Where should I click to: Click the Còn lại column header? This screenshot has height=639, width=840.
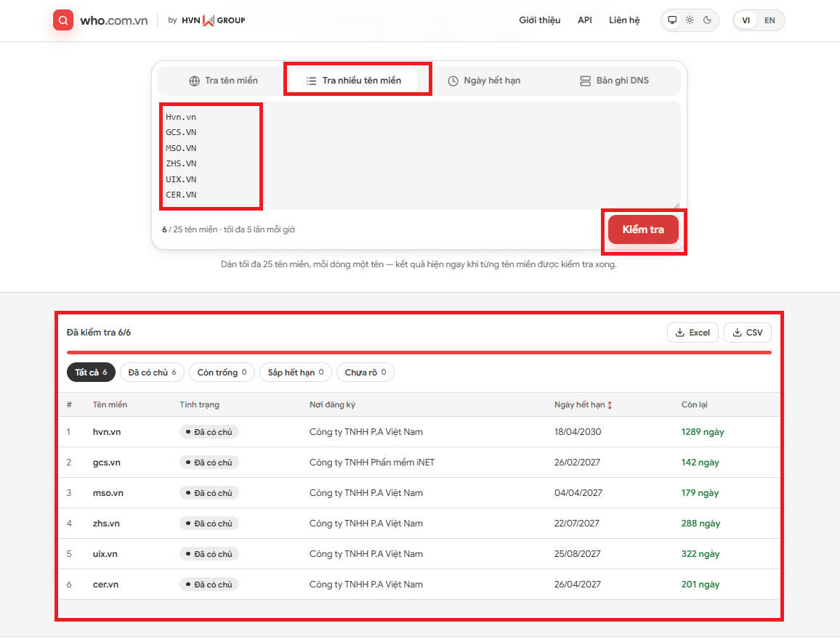[694, 404]
